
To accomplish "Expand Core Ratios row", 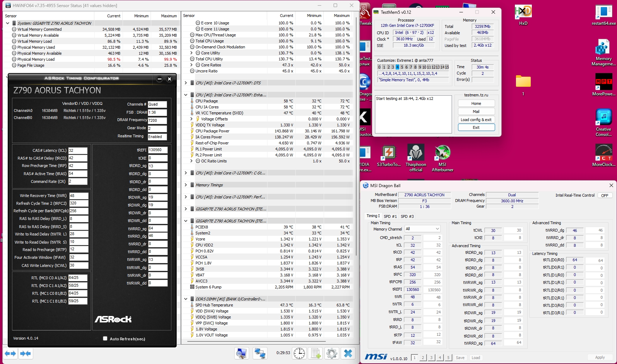I will tap(192, 65).
